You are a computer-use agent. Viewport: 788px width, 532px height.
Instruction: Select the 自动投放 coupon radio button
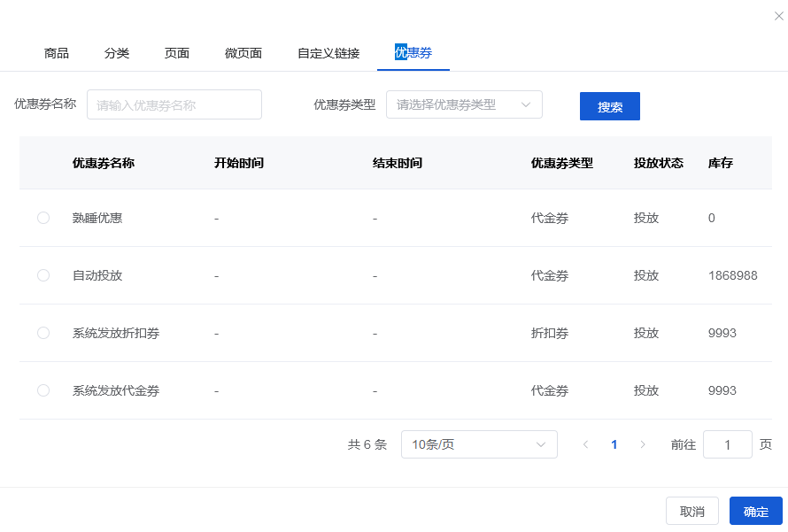43,275
